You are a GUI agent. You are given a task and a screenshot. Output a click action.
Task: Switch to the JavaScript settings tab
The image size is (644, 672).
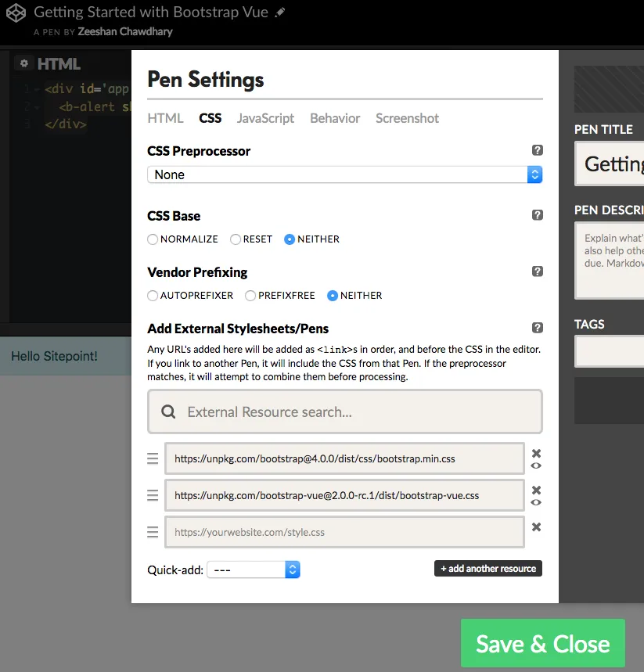click(265, 118)
